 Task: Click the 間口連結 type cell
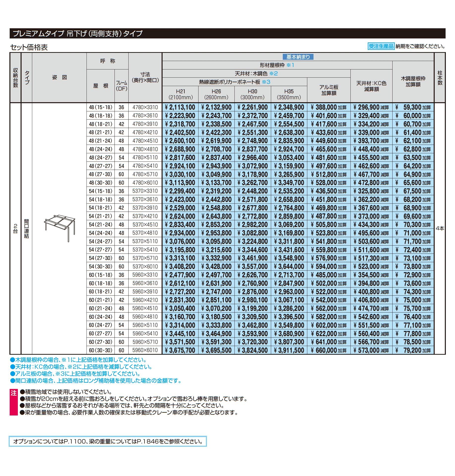(x=27, y=228)
